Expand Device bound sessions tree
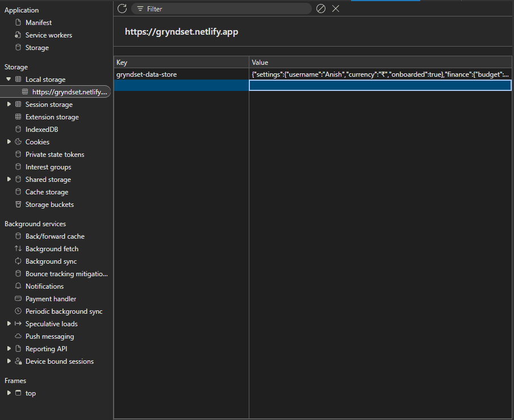This screenshot has width=514, height=420. point(9,361)
